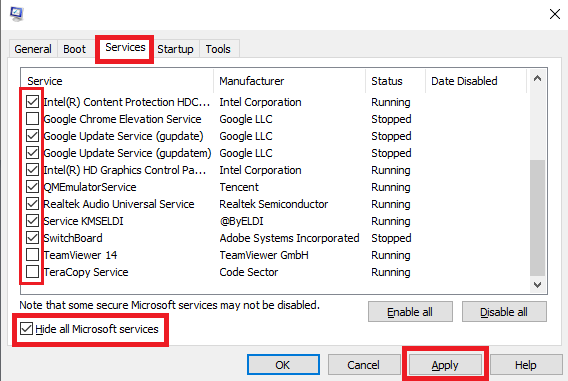Toggle Intel(R) HD Graphics Control Panel checkbox
Image resolution: width=568 pixels, height=381 pixels.
click(x=33, y=170)
